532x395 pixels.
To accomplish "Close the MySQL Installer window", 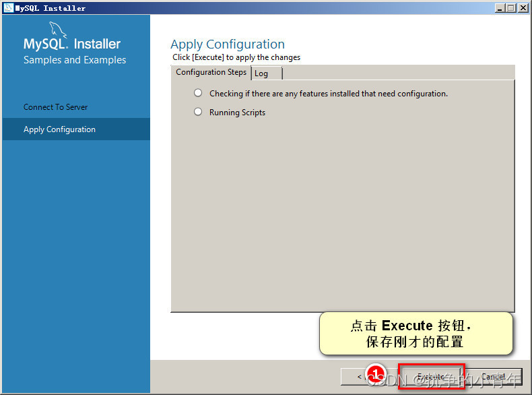I will [x=523, y=8].
